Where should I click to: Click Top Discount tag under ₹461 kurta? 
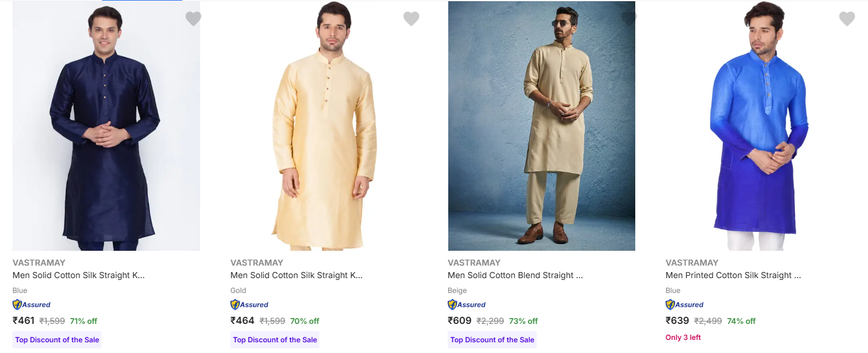click(57, 340)
